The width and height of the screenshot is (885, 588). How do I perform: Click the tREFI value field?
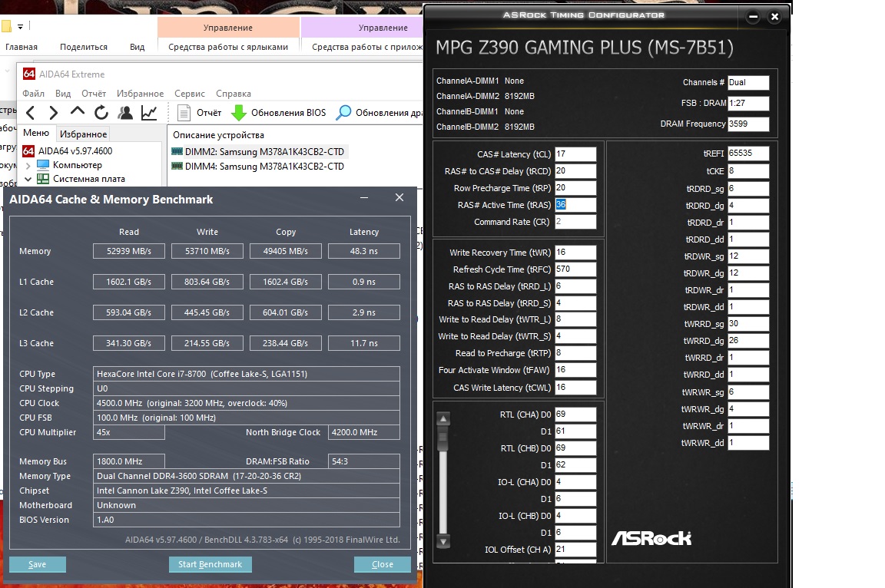[747, 154]
